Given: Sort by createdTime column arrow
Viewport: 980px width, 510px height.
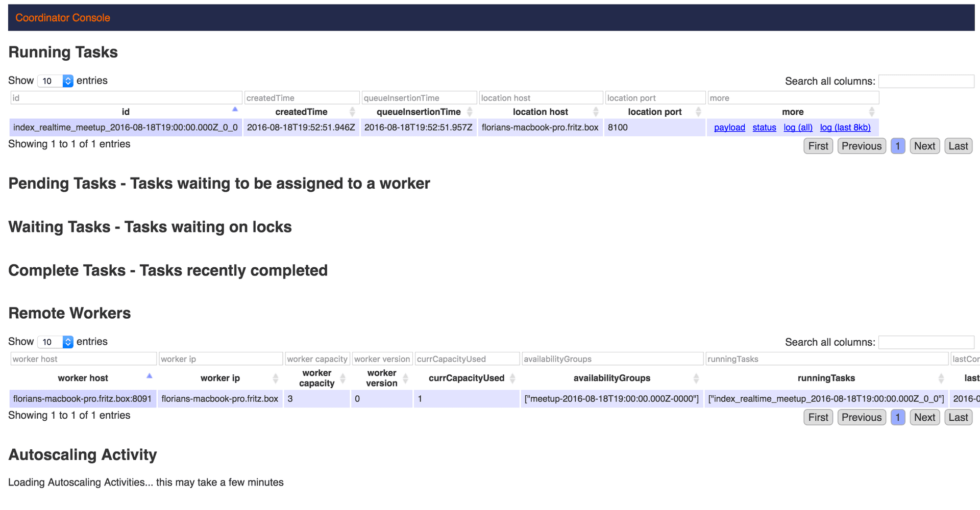Looking at the screenshot, I should [x=352, y=112].
